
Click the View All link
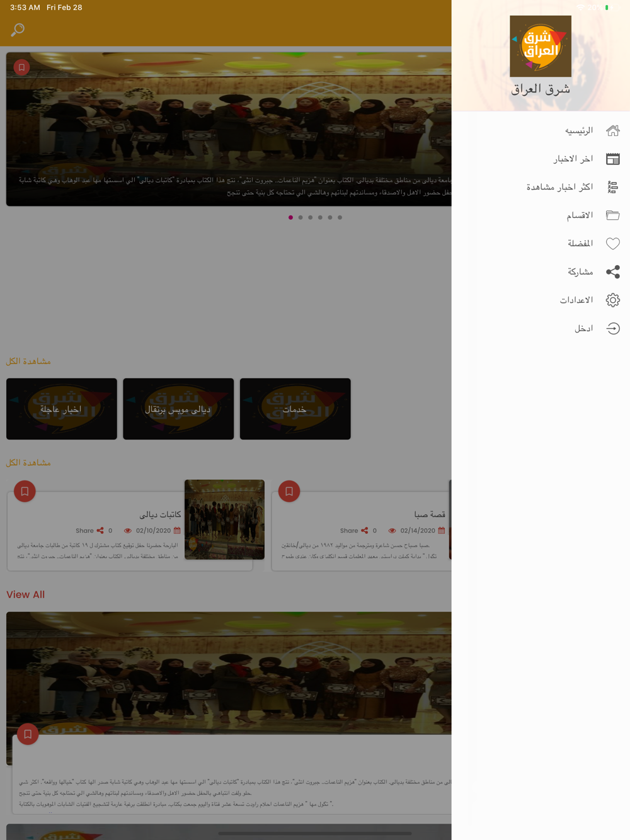click(x=26, y=594)
